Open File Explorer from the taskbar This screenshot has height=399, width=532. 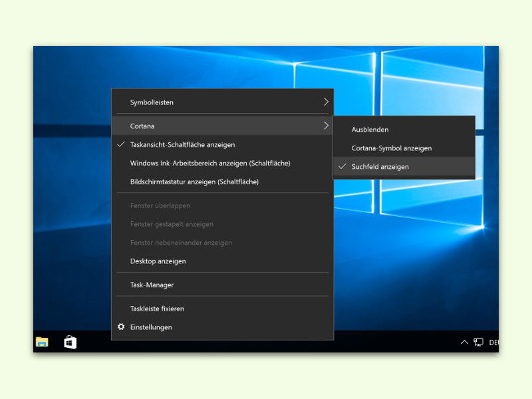pyautogui.click(x=42, y=342)
